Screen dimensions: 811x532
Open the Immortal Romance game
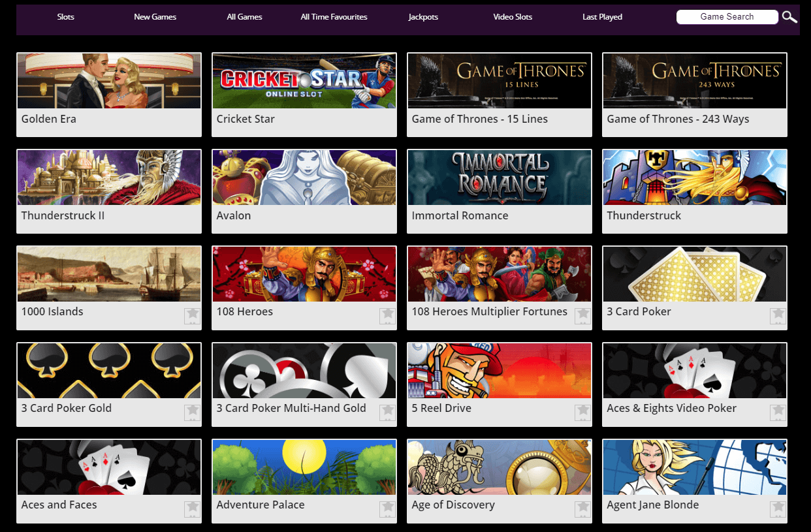point(499,177)
